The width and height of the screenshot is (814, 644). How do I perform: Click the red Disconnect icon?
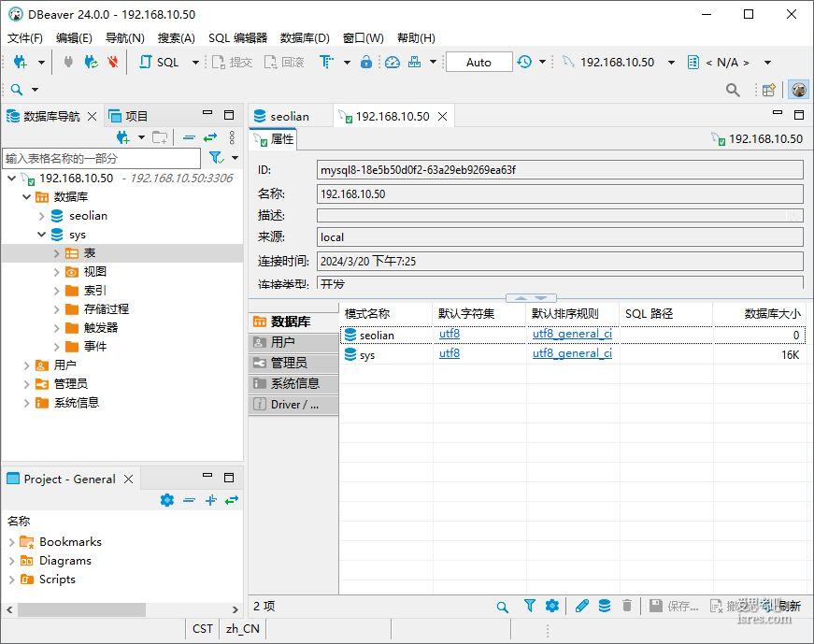(x=113, y=63)
